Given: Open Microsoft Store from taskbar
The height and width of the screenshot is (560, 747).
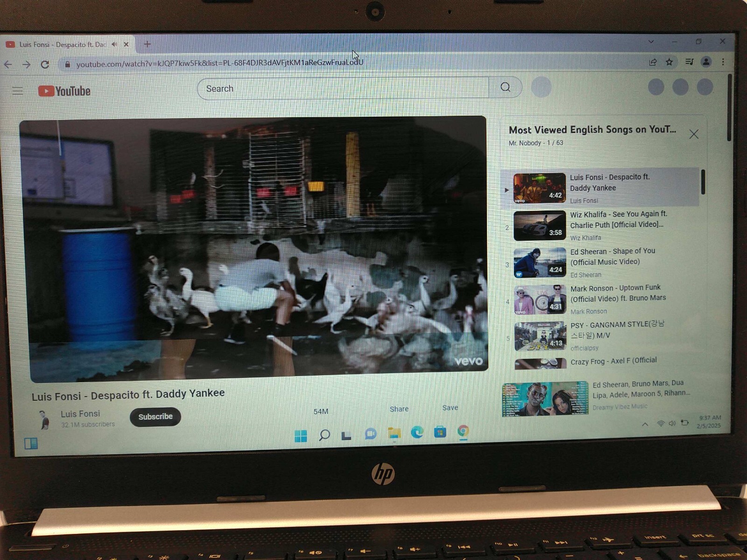Looking at the screenshot, I should (440, 432).
